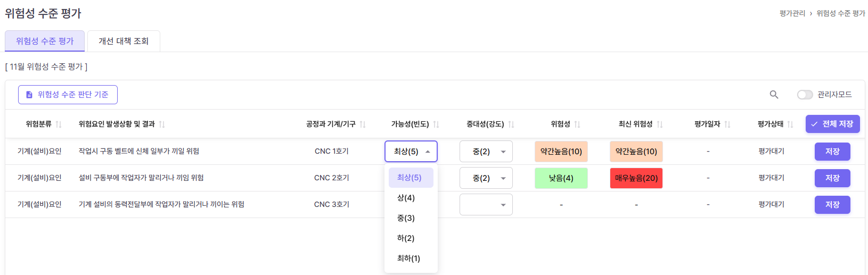Save the CNC 3호기 row with 저장
This screenshot has height=275, width=868.
tap(832, 205)
